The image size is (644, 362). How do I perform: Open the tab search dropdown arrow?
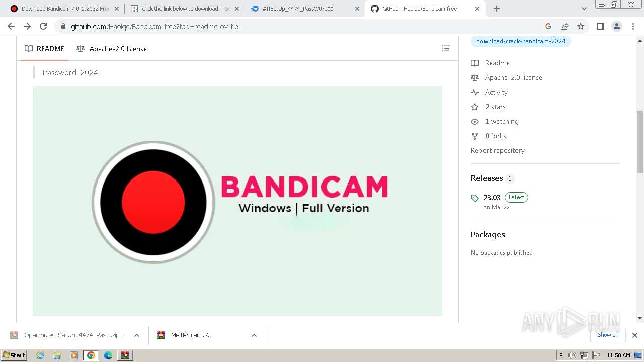tap(584, 9)
